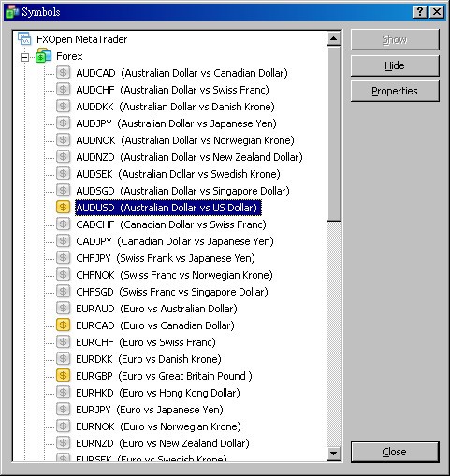The height and width of the screenshot is (476, 450).
Task: Click the scrollbar up arrow
Action: tap(334, 38)
